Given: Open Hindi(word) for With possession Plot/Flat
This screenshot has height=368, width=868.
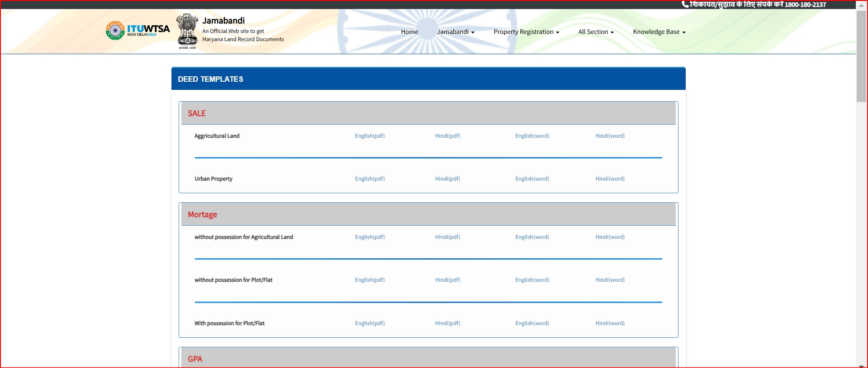Looking at the screenshot, I should (609, 323).
